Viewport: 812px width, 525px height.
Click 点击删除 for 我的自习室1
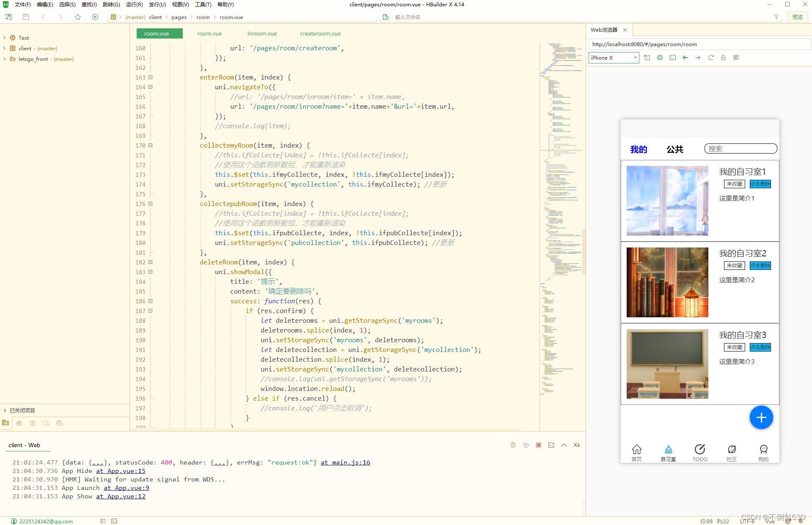760,184
